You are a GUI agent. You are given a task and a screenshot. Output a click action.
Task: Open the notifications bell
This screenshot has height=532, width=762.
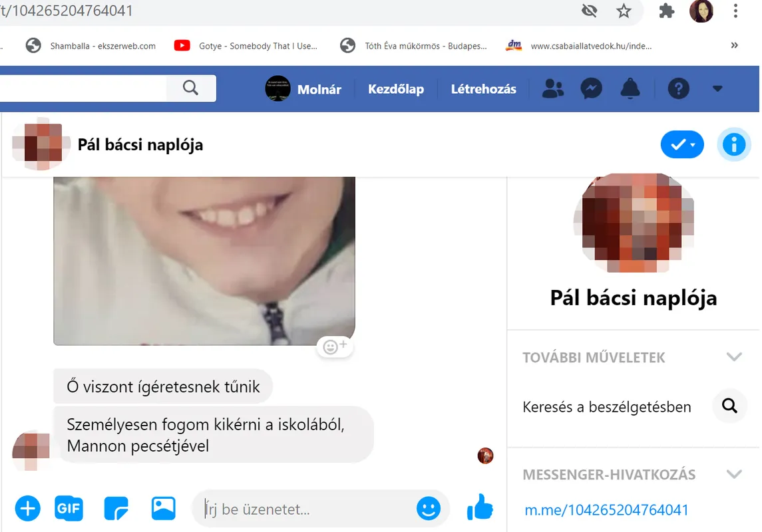point(630,88)
